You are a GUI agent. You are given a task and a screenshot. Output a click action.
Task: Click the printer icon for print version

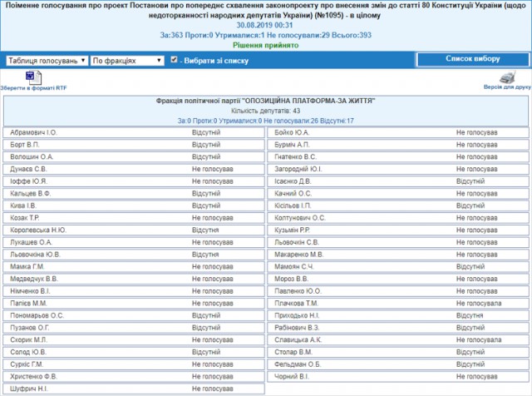[x=508, y=77]
